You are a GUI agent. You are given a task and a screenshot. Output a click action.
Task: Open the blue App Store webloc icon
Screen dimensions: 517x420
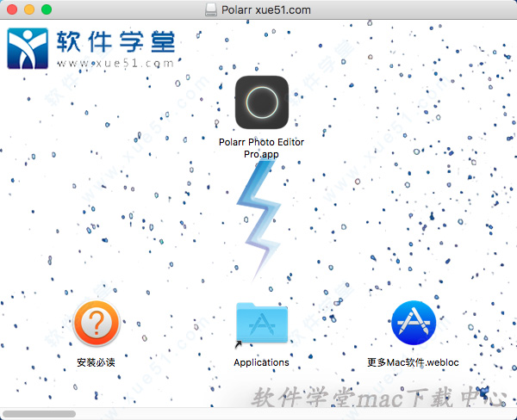tap(414, 323)
